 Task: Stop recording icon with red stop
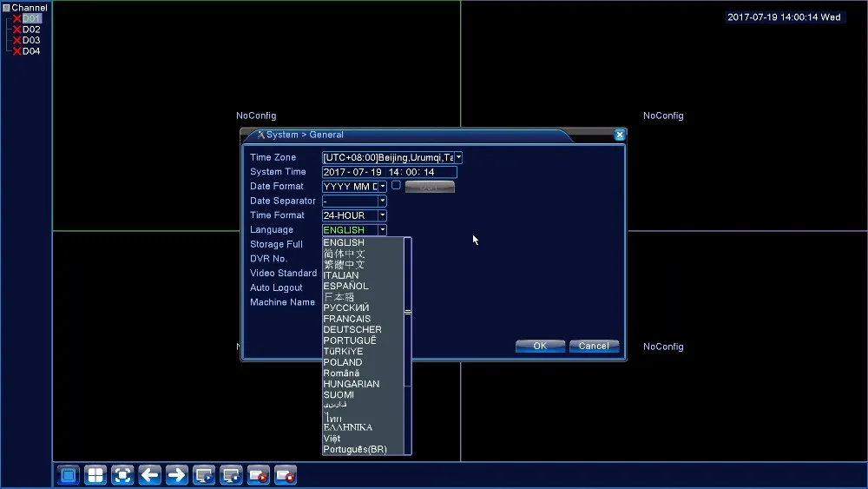tap(285, 475)
